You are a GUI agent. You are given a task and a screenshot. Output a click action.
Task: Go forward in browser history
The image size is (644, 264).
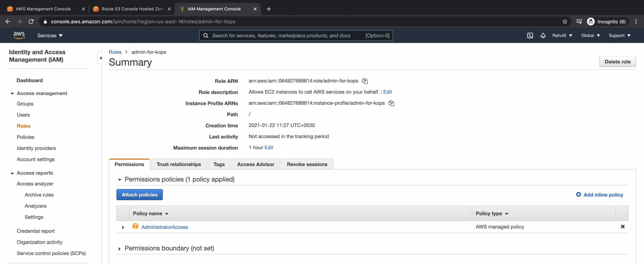point(19,22)
